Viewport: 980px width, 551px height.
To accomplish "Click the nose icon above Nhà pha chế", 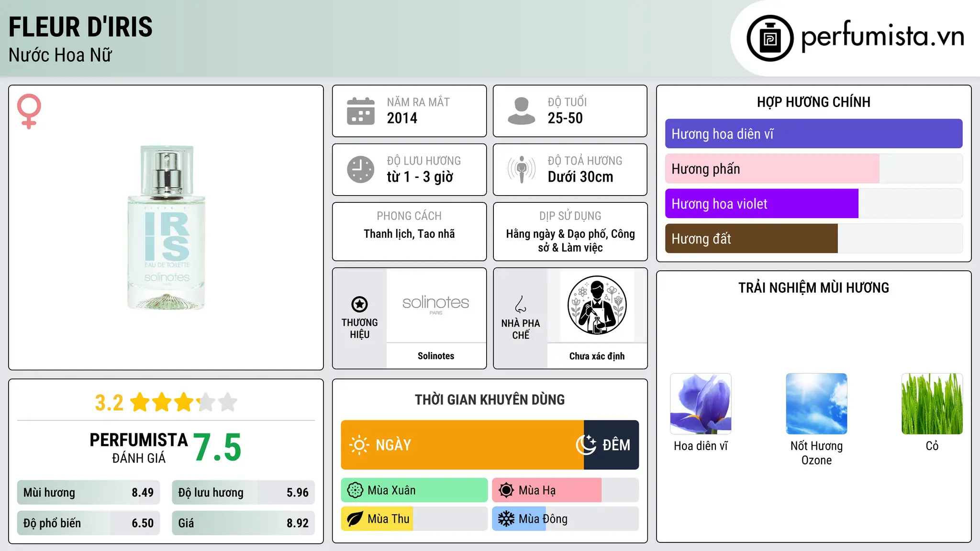I will click(521, 304).
